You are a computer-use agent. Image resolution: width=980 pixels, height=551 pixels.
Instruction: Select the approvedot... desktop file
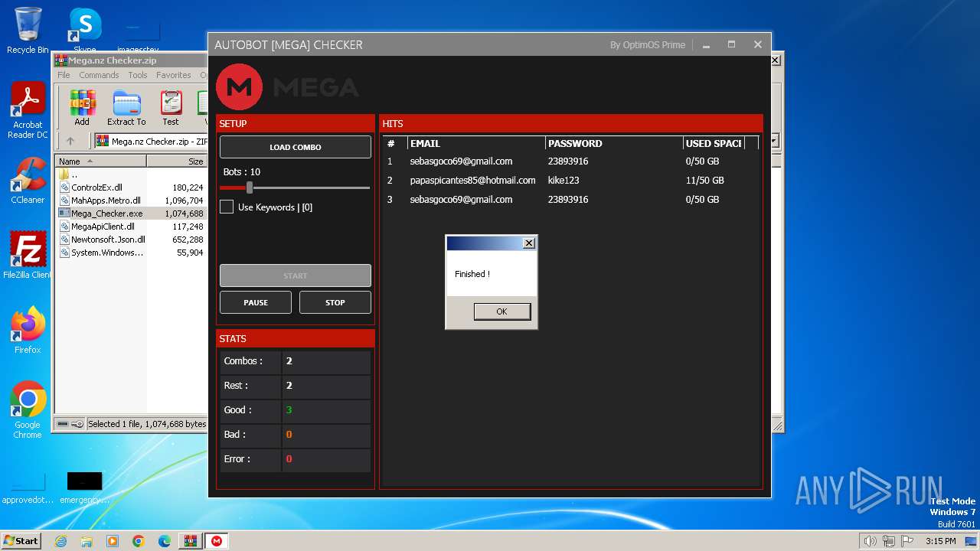click(28, 487)
